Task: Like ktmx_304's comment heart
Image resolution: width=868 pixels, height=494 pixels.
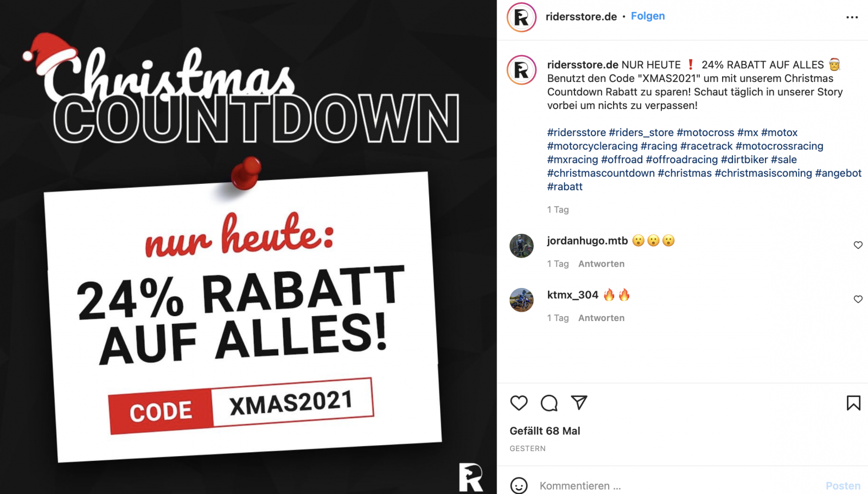Action: coord(858,299)
